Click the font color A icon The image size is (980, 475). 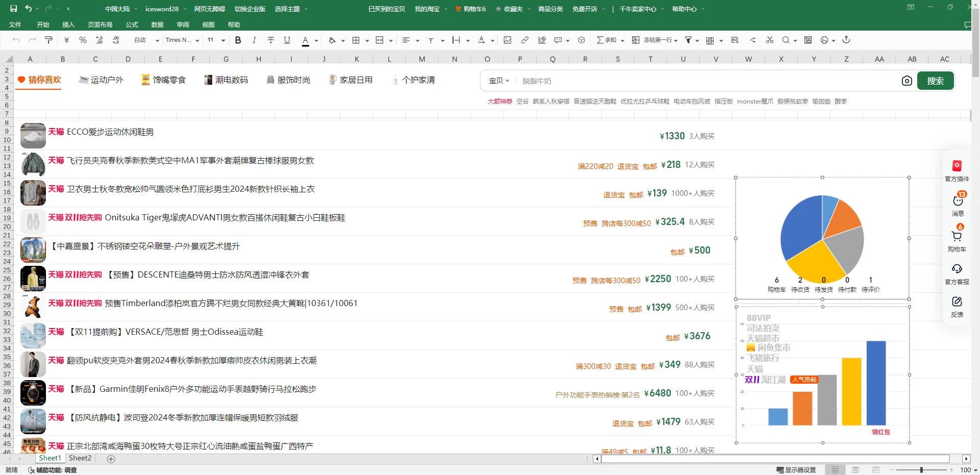pos(305,40)
